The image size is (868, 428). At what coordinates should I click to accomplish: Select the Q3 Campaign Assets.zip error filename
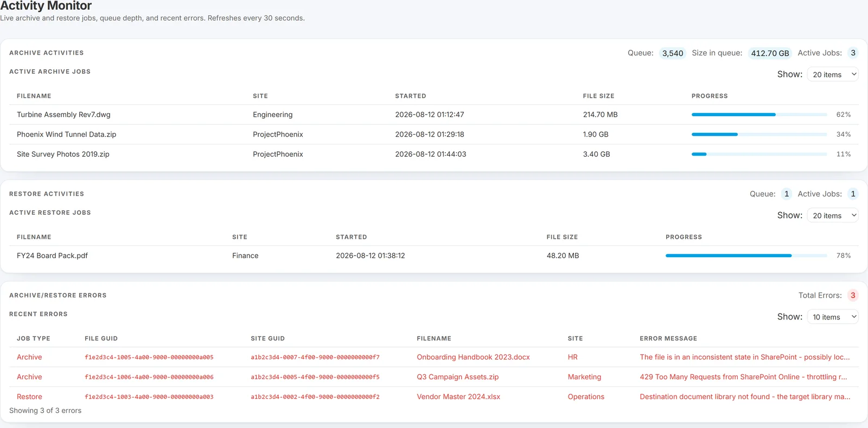(458, 376)
